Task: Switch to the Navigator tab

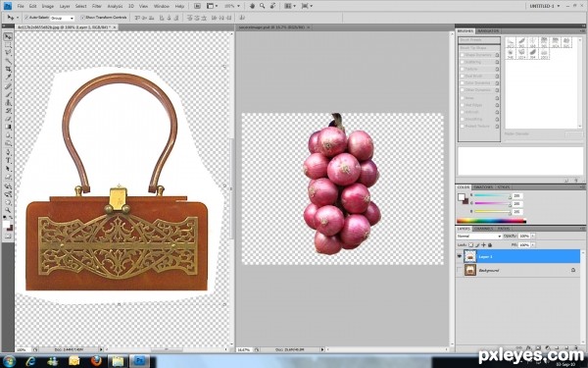Action: tap(488, 30)
